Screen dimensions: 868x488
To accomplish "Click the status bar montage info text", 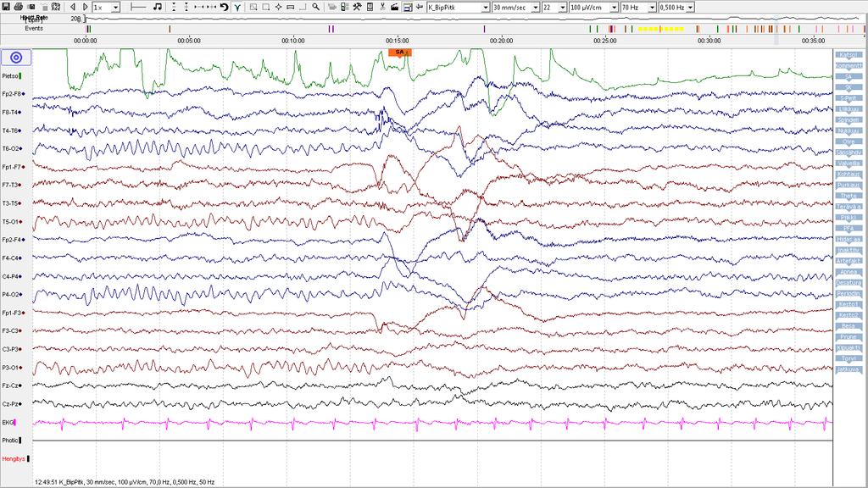I will pos(125,482).
